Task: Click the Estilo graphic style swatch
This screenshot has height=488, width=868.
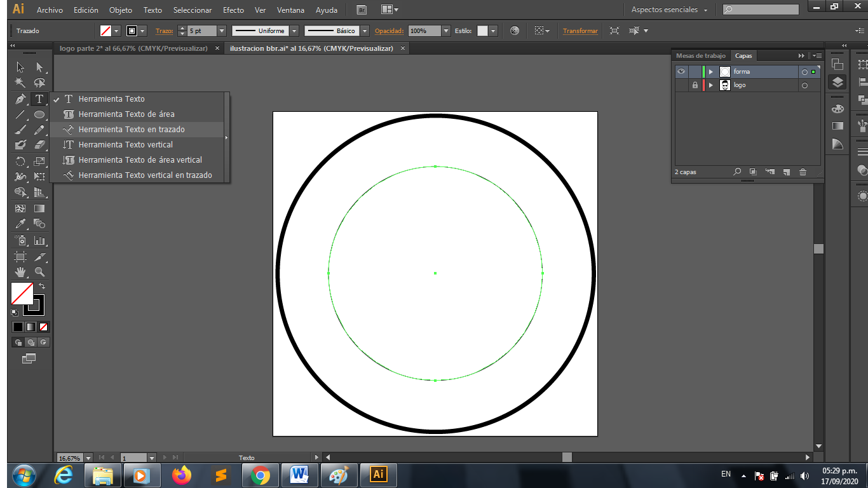Action: (483, 30)
